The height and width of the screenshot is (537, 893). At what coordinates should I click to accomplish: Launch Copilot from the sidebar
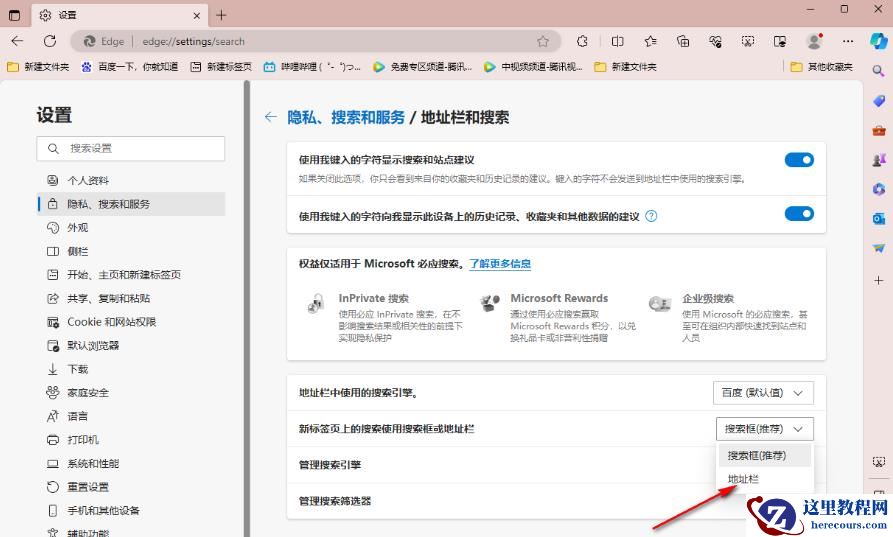pos(879,41)
